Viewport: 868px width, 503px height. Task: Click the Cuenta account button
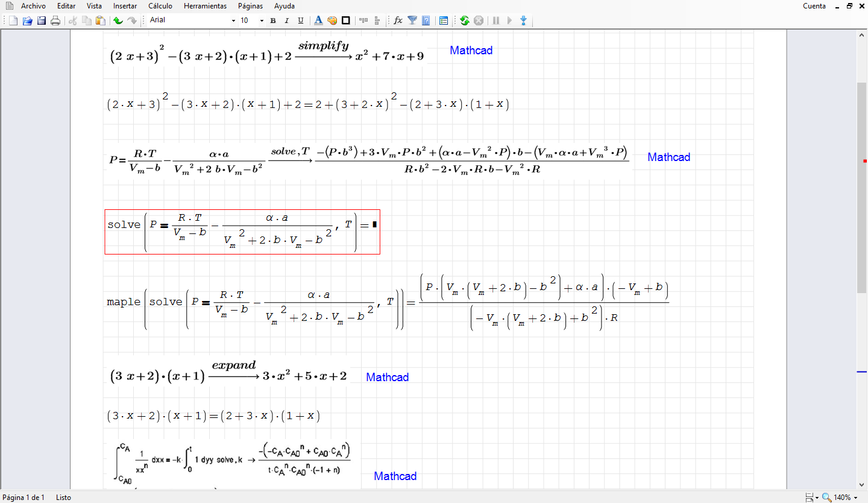[814, 6]
